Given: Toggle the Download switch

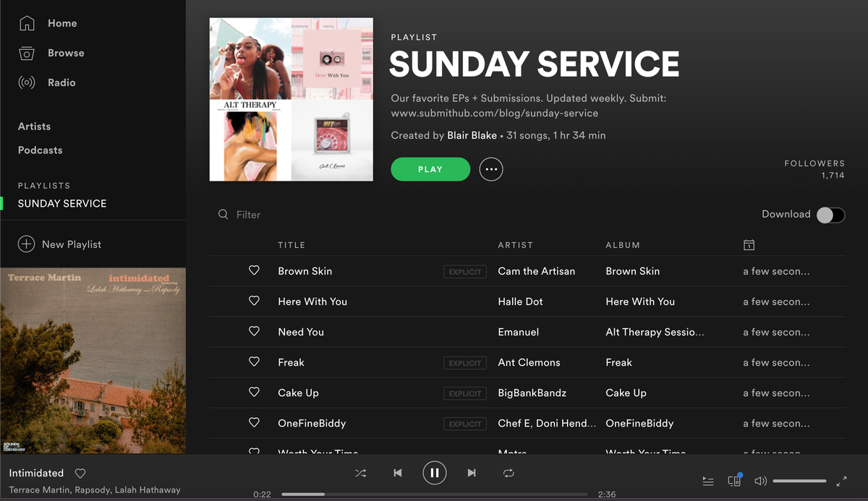Looking at the screenshot, I should click(830, 215).
